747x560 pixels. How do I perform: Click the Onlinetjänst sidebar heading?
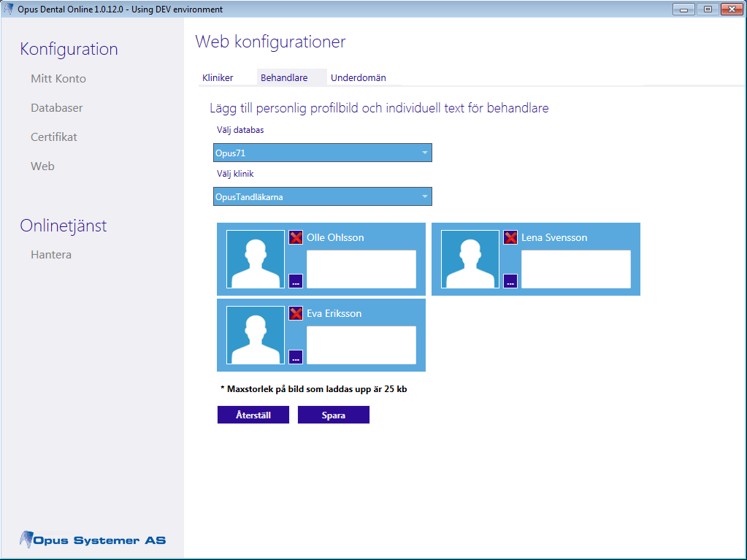tap(64, 226)
